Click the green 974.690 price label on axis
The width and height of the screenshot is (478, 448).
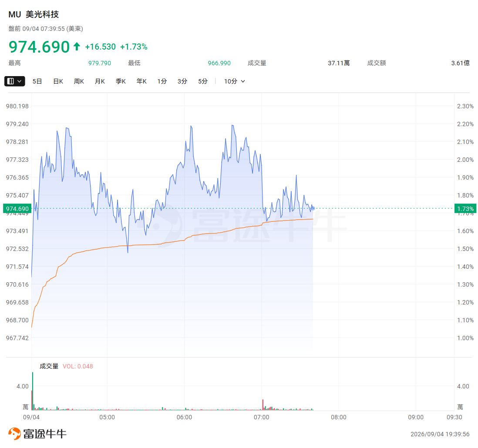pos(17,209)
